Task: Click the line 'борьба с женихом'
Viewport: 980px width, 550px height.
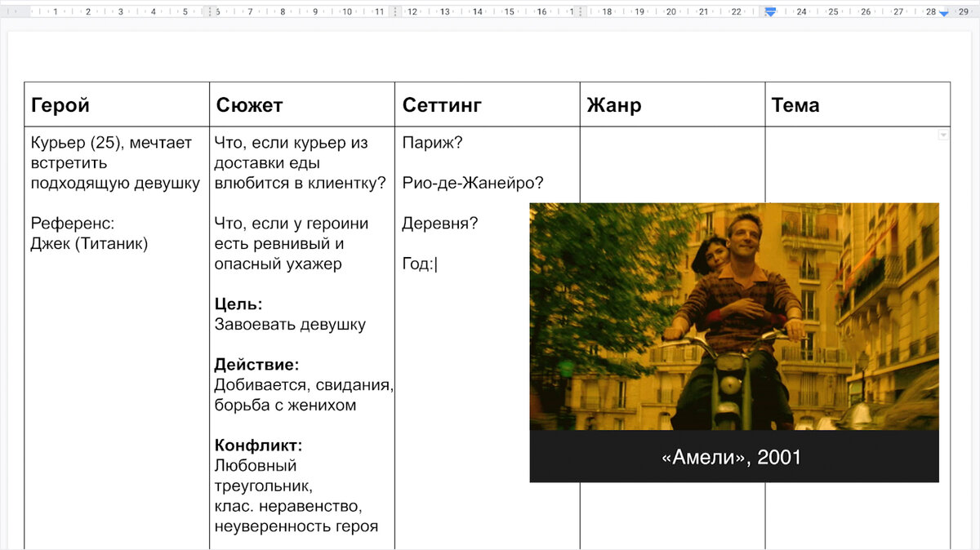Action: click(285, 405)
